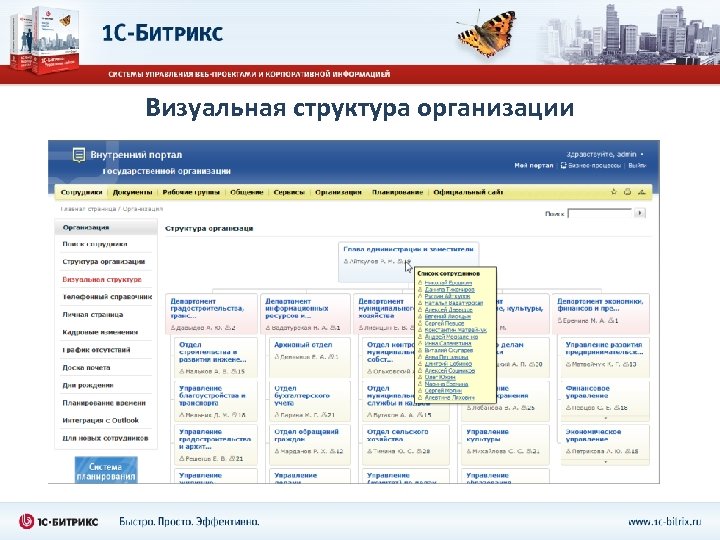
Task: Select Дни рождения in sidebar
Action: click(x=88, y=385)
